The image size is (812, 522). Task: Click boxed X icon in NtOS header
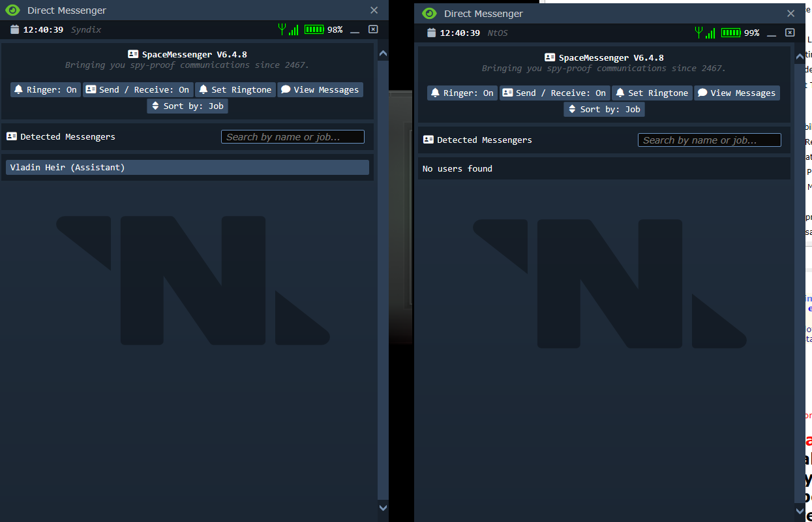[790, 33]
